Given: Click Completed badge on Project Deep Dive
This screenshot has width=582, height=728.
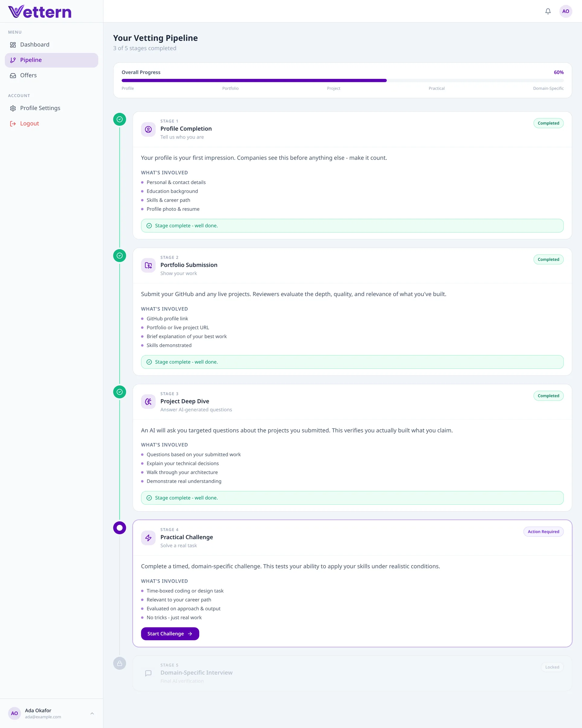Looking at the screenshot, I should [x=548, y=396].
